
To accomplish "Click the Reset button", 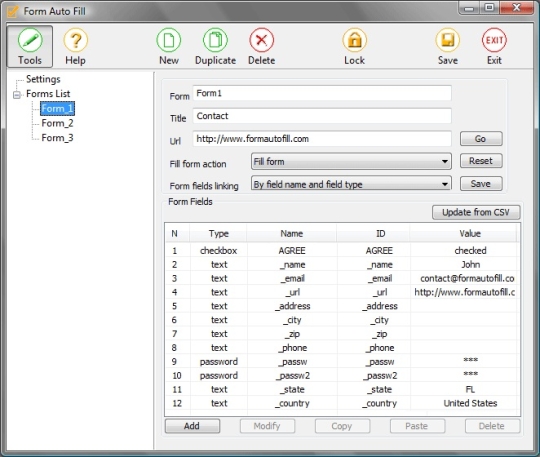I will click(481, 161).
